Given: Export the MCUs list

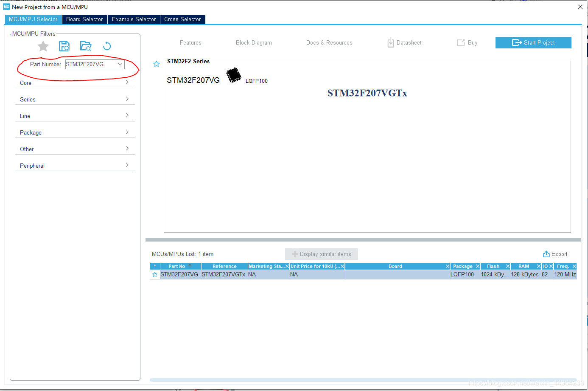Looking at the screenshot, I should tap(555, 254).
